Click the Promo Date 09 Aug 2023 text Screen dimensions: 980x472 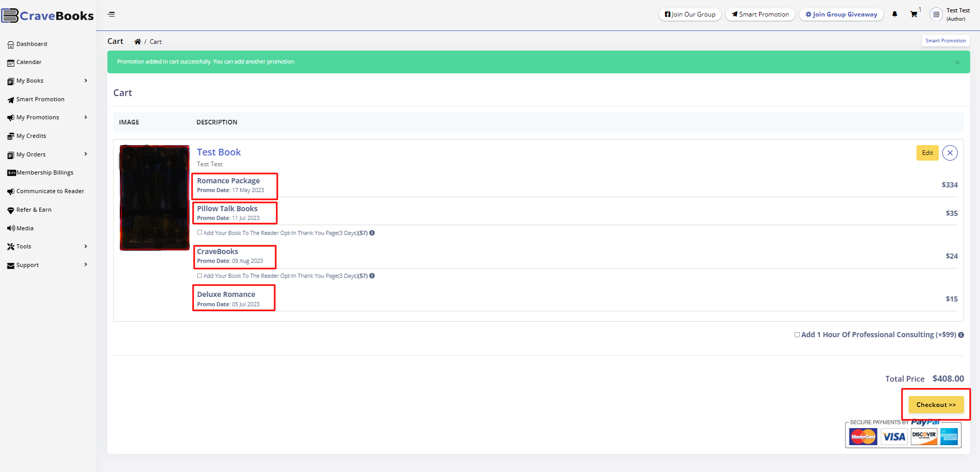[x=230, y=261]
